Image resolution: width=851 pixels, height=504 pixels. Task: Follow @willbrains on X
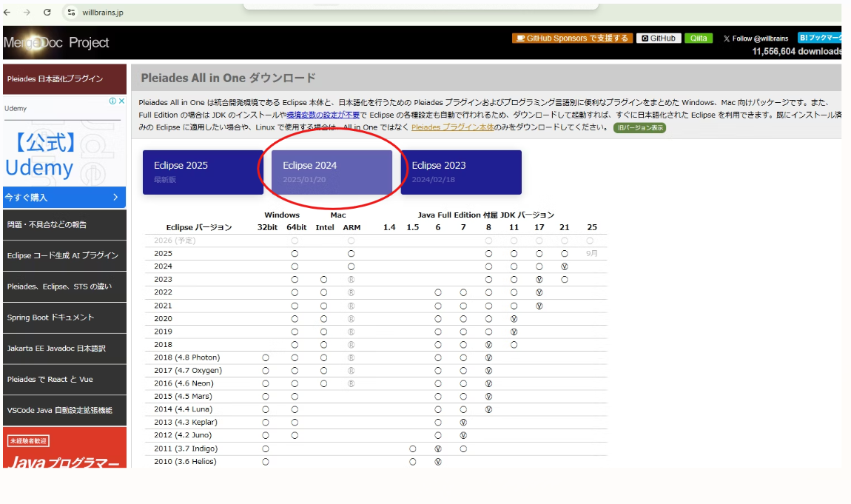(756, 38)
